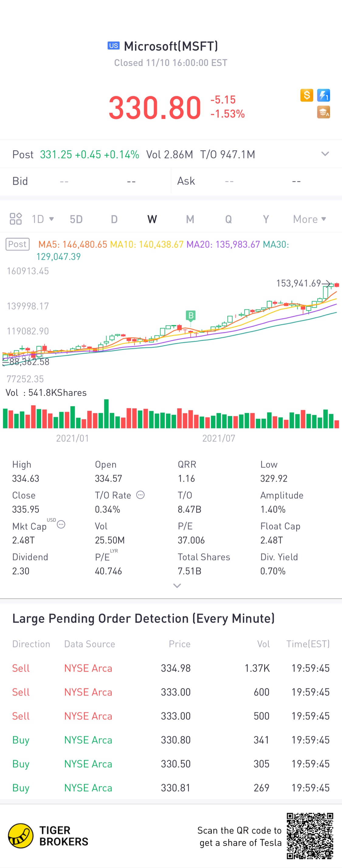The width and height of the screenshot is (342, 868).
Task: Select the Sell row with volume 500
Action: click(x=171, y=716)
